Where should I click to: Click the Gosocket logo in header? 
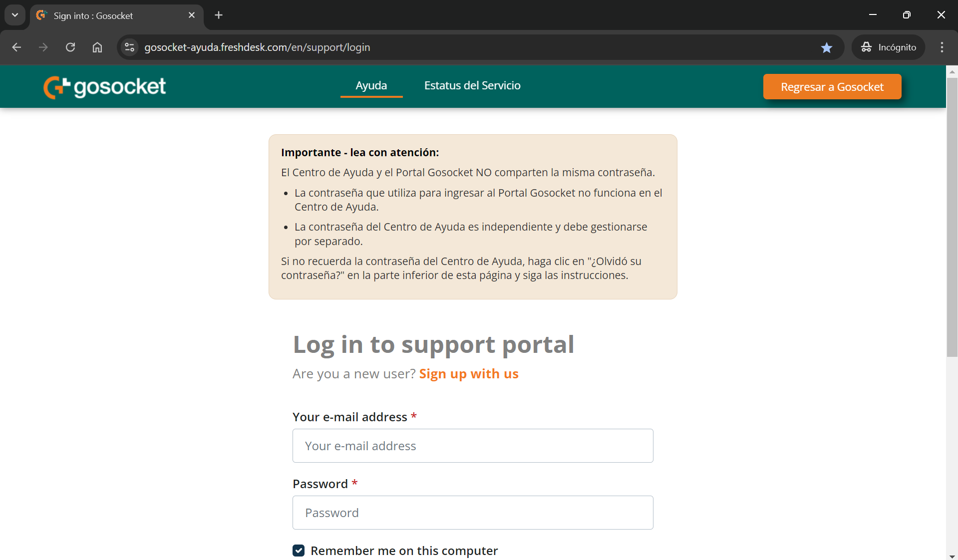tap(104, 87)
